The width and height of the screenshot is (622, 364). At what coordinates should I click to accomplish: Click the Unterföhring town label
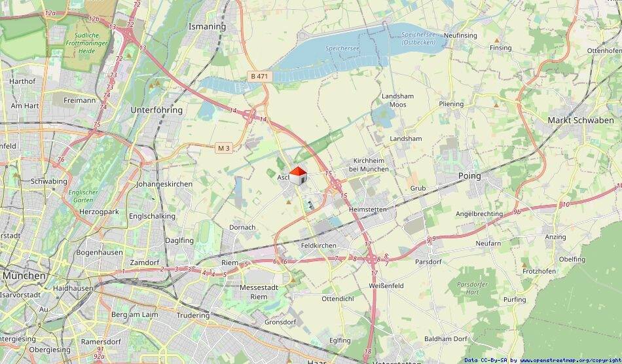point(156,110)
